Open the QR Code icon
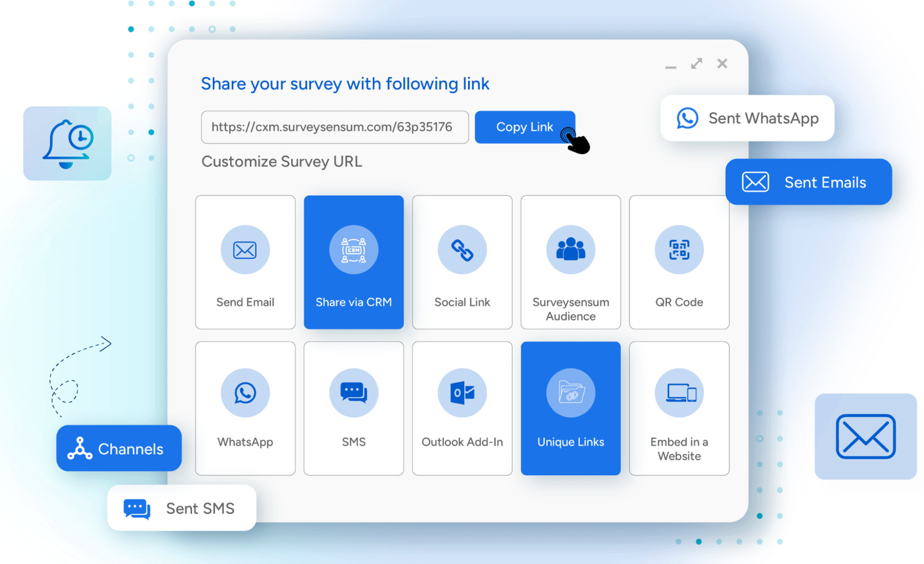 click(679, 250)
